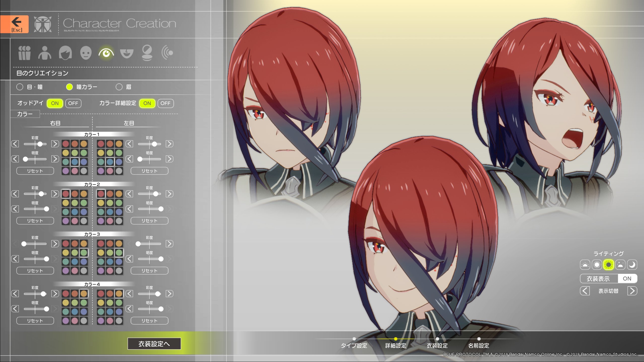
Task: Increase right-eye カラー2 彩度 with right arrow
Action: (x=55, y=194)
